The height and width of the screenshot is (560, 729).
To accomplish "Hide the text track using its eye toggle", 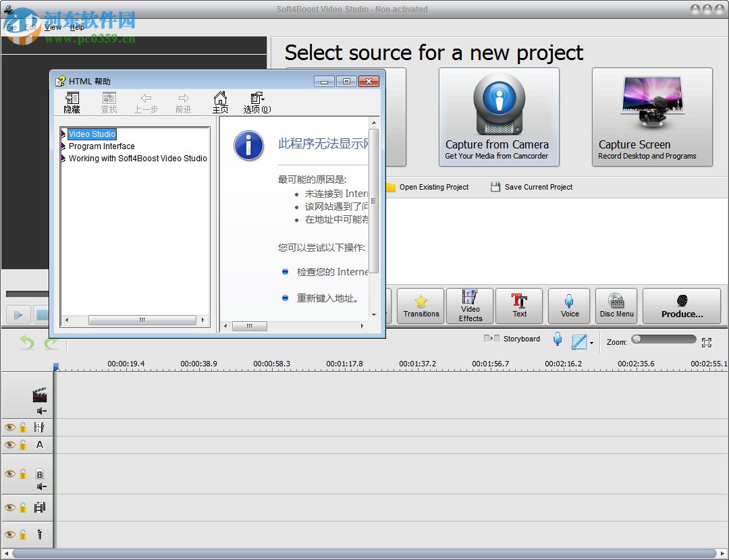I will click(9, 445).
